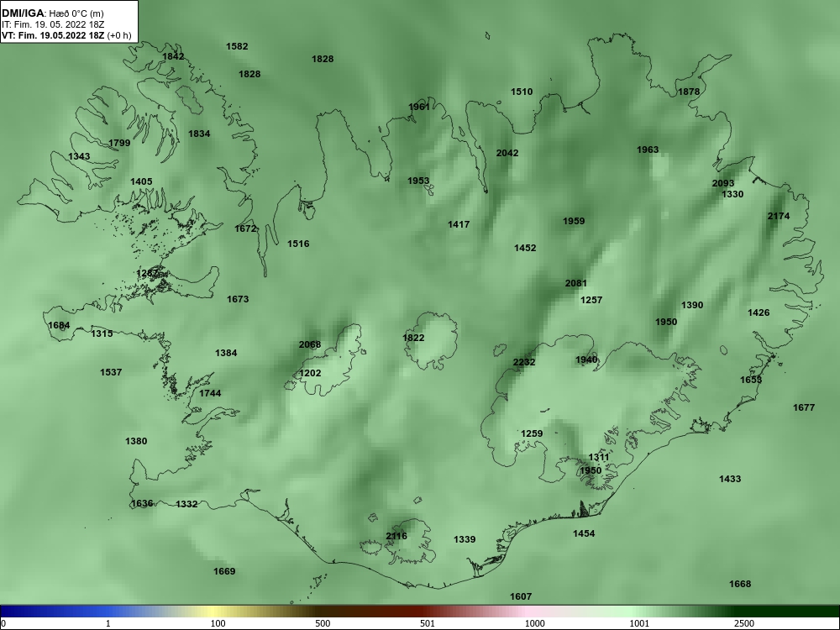Click the map value 1744
The height and width of the screenshot is (630, 840).
pyautogui.click(x=209, y=393)
